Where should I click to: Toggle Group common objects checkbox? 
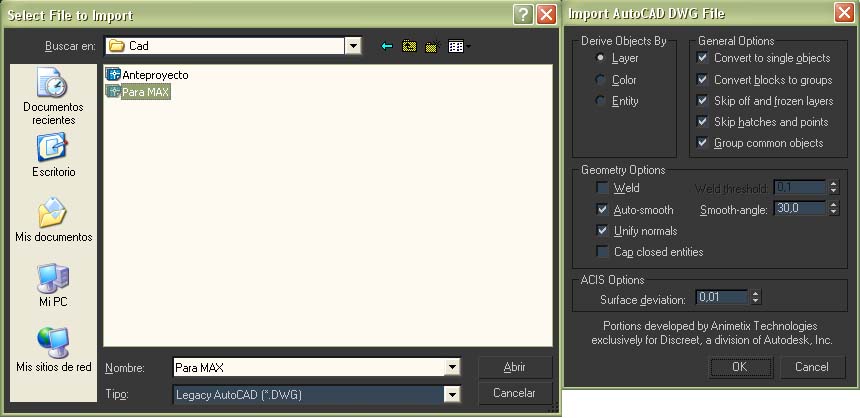pos(703,143)
